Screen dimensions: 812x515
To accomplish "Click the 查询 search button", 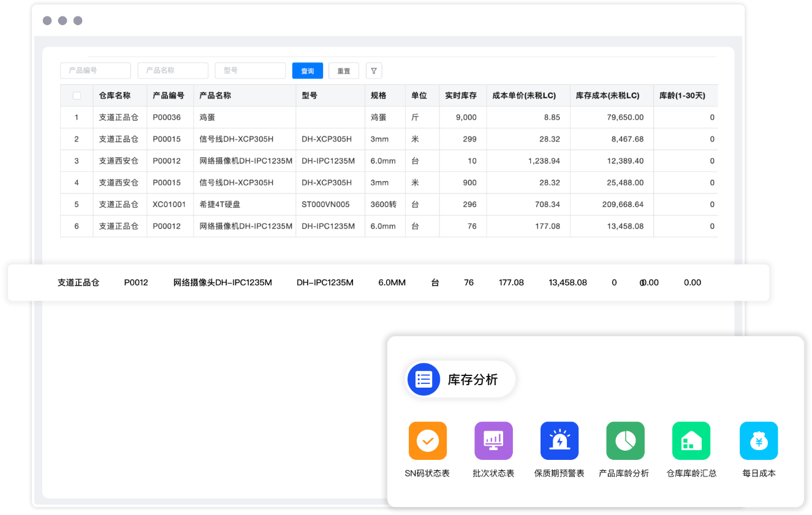I will coord(307,71).
